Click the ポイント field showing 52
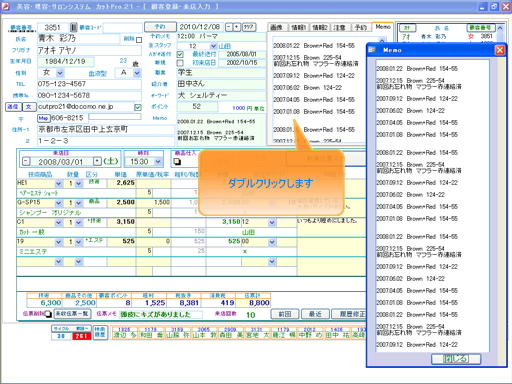The width and height of the screenshot is (512, 384). pos(197,107)
